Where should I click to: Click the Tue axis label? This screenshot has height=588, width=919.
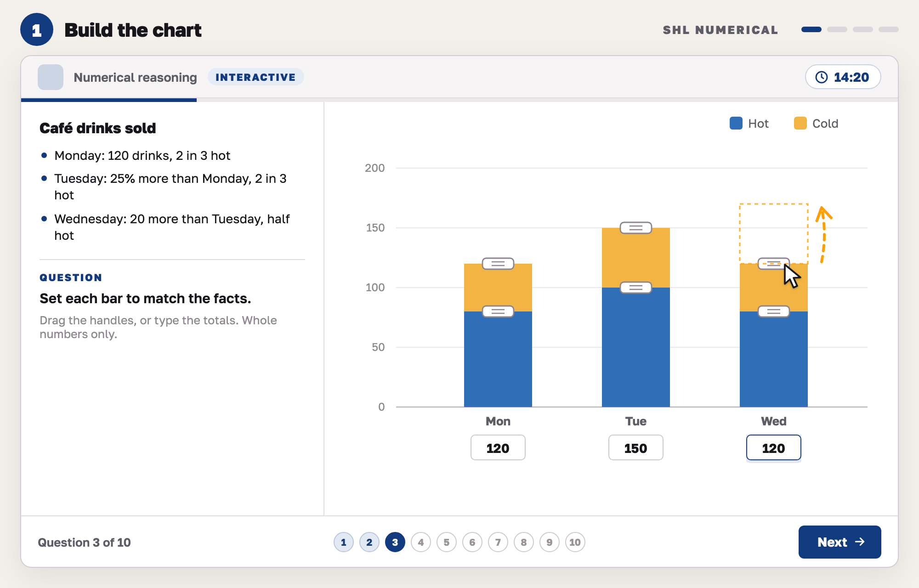[x=636, y=421]
